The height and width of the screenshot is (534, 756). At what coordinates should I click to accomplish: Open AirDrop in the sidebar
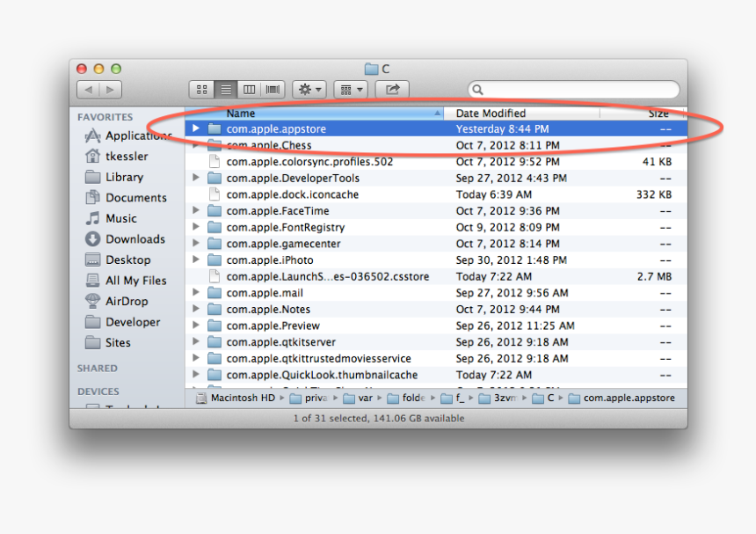point(117,302)
